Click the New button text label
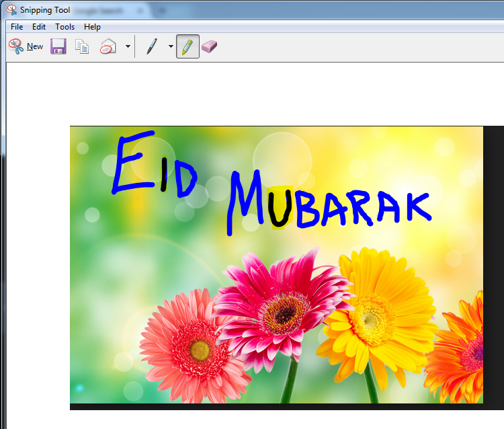The width and height of the screenshot is (504, 429). tap(35, 46)
